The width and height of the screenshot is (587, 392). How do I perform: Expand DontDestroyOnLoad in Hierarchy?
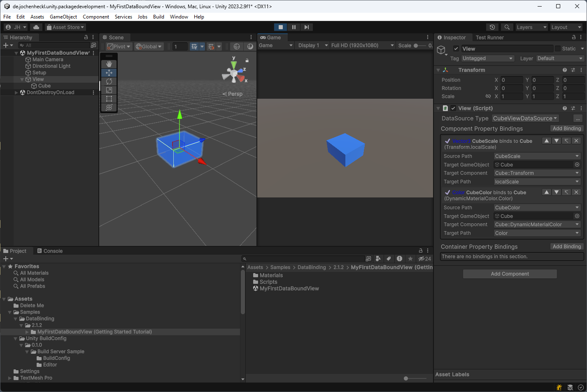click(16, 93)
